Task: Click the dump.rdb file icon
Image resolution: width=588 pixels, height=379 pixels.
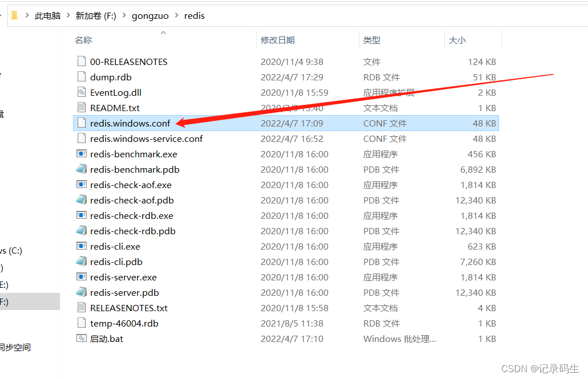Action: (x=82, y=77)
